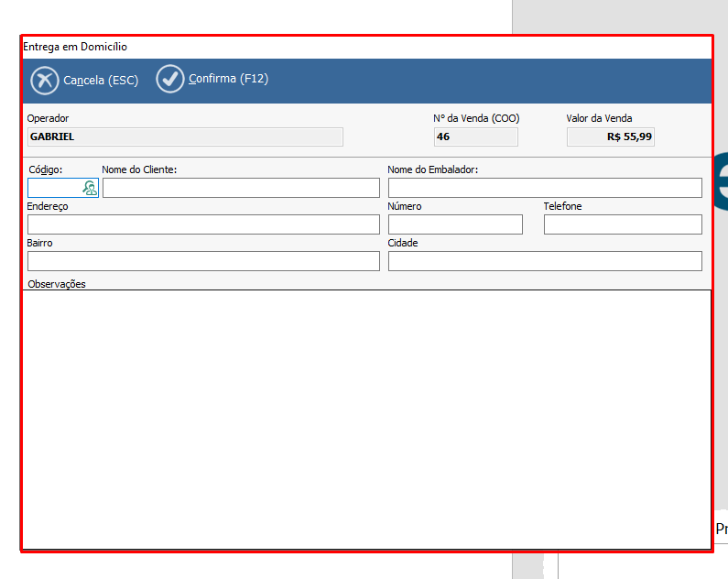The height and width of the screenshot is (579, 728).
Task: Select the Nome do Embalador text box
Action: click(545, 188)
